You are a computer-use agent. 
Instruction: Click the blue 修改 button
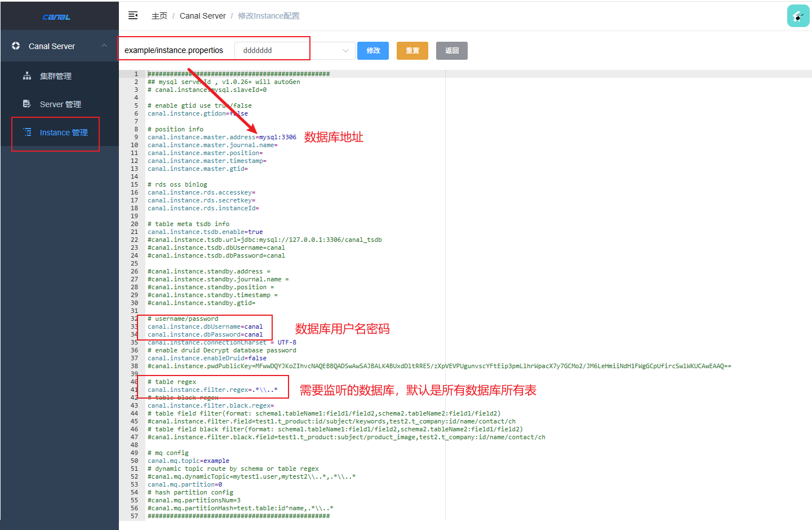373,50
